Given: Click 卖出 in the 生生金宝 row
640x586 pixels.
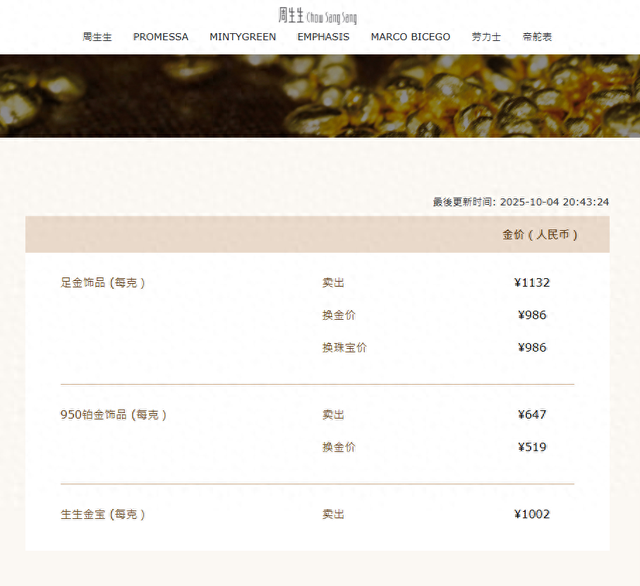Looking at the screenshot, I should click(333, 515).
